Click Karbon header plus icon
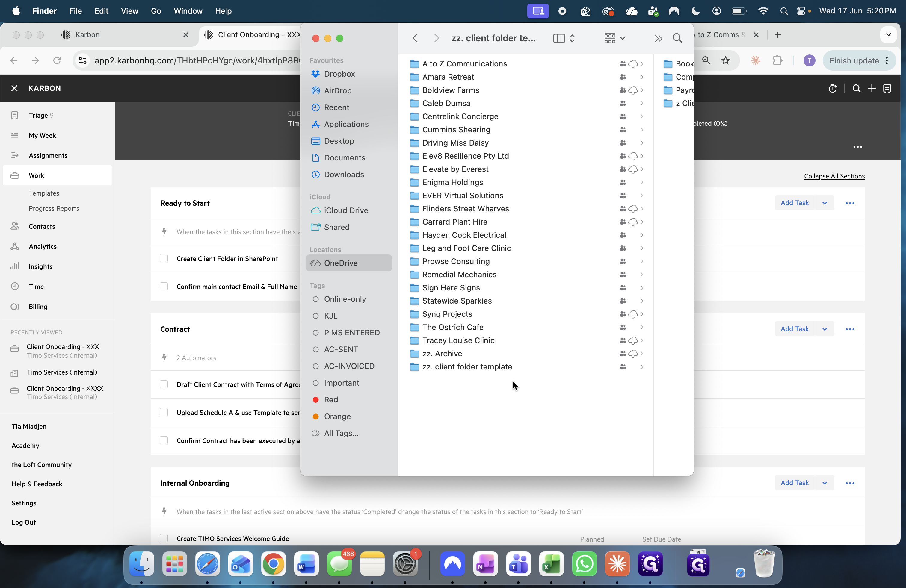The height and width of the screenshot is (588, 906). click(872, 88)
